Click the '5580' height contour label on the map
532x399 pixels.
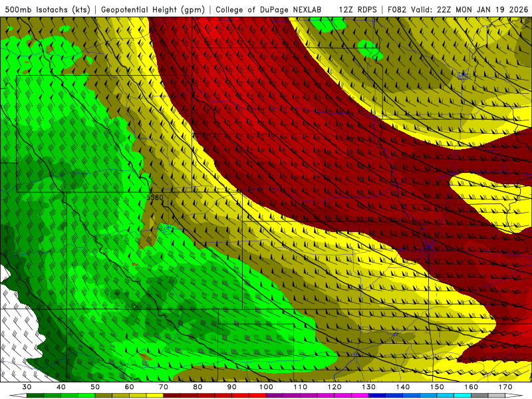pyautogui.click(x=155, y=197)
